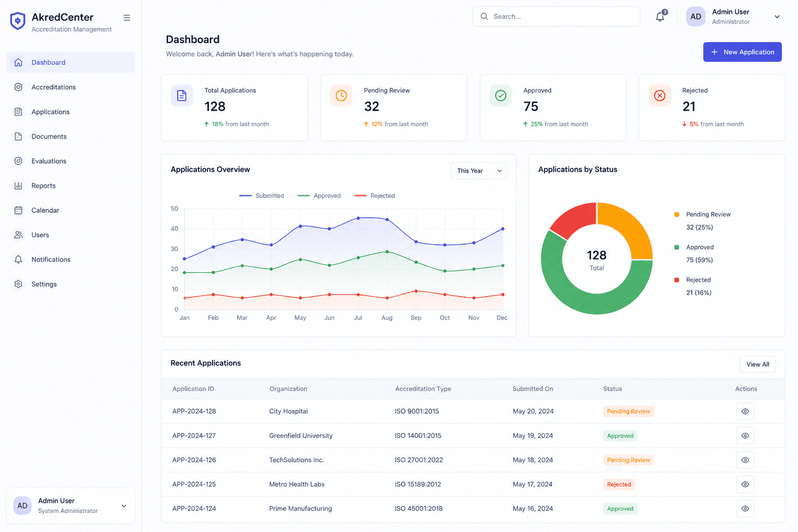Expand the Admin User menu in top bar
Screen dimensions: 798x532
click(777, 17)
